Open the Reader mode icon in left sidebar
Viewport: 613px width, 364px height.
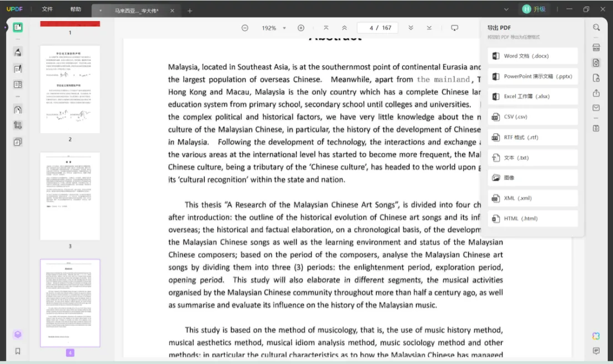click(x=18, y=27)
